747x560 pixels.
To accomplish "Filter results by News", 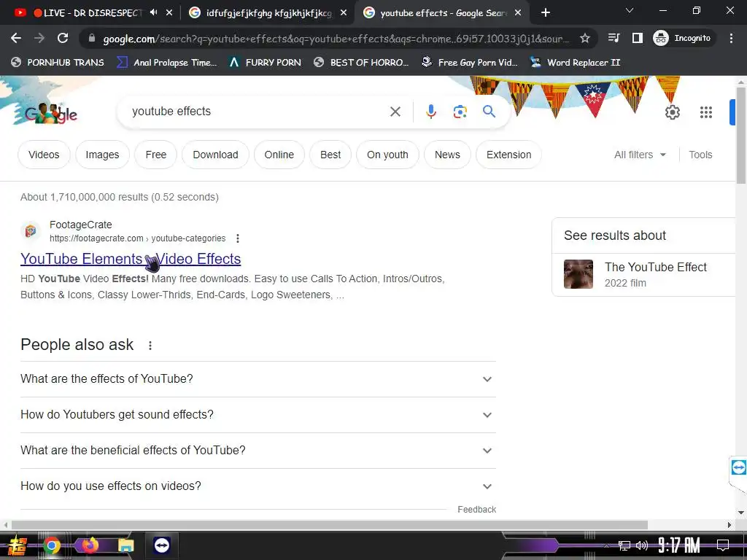I will 447,155.
